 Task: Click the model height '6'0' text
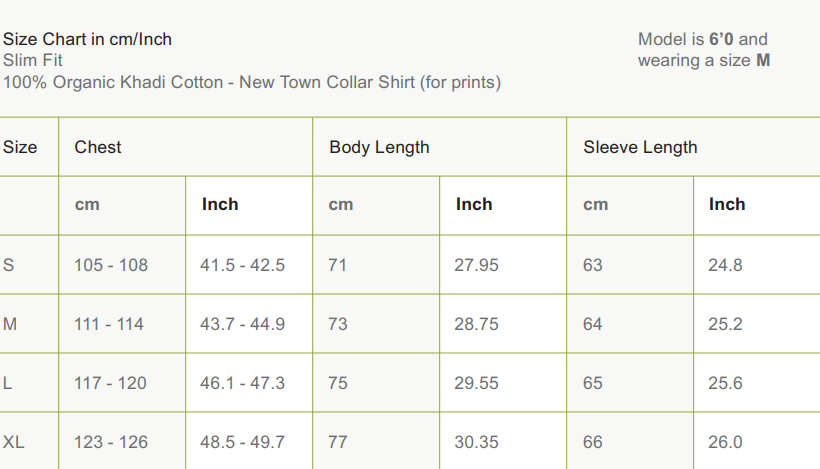pos(721,39)
